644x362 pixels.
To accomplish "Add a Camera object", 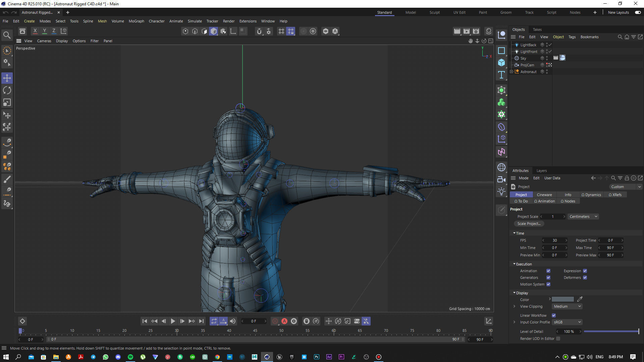I will pos(501,179).
